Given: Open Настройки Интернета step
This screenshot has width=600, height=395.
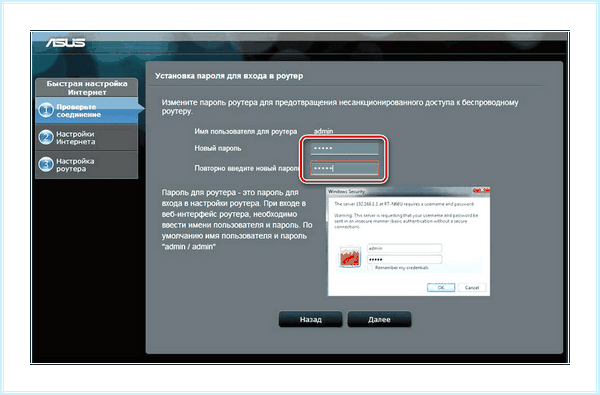Looking at the screenshot, I should pyautogui.click(x=86, y=138).
